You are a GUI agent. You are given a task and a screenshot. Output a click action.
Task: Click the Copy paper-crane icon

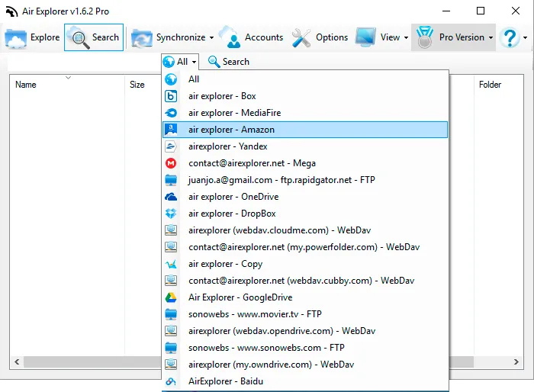pos(171,264)
